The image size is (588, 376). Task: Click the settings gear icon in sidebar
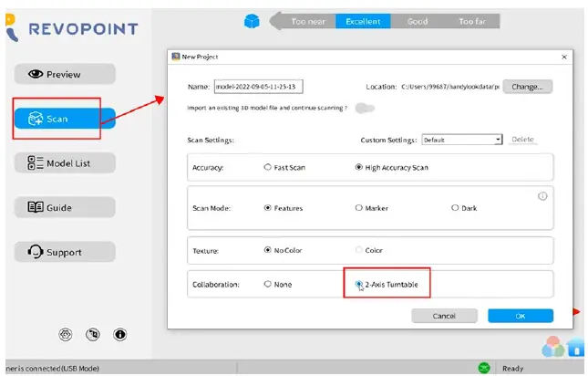pos(66,334)
